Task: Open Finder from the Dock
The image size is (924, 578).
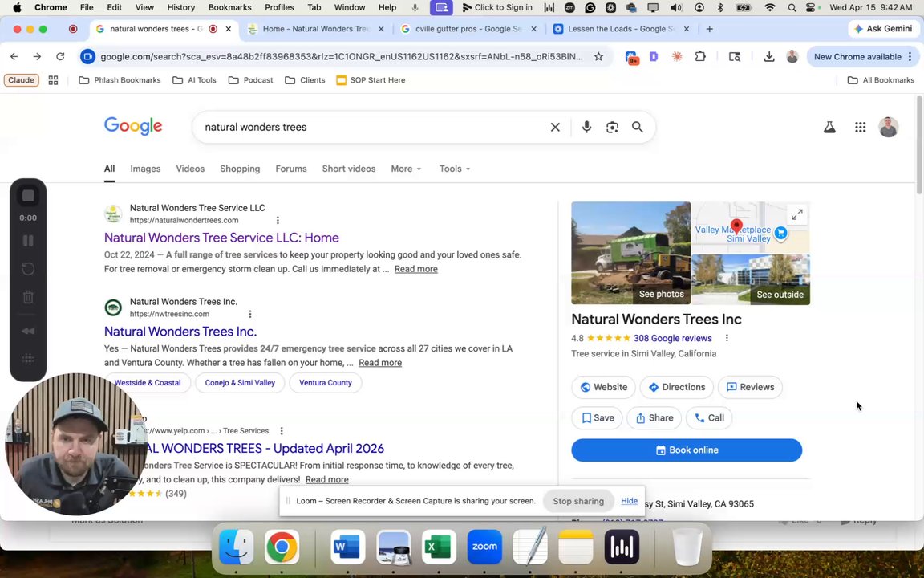Action: pos(237,547)
